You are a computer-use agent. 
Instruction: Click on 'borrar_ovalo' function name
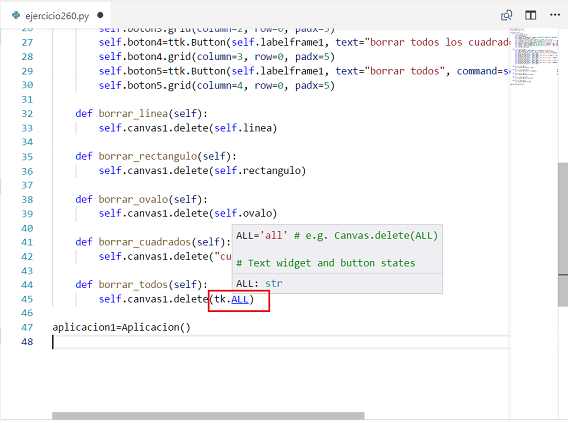click(133, 199)
